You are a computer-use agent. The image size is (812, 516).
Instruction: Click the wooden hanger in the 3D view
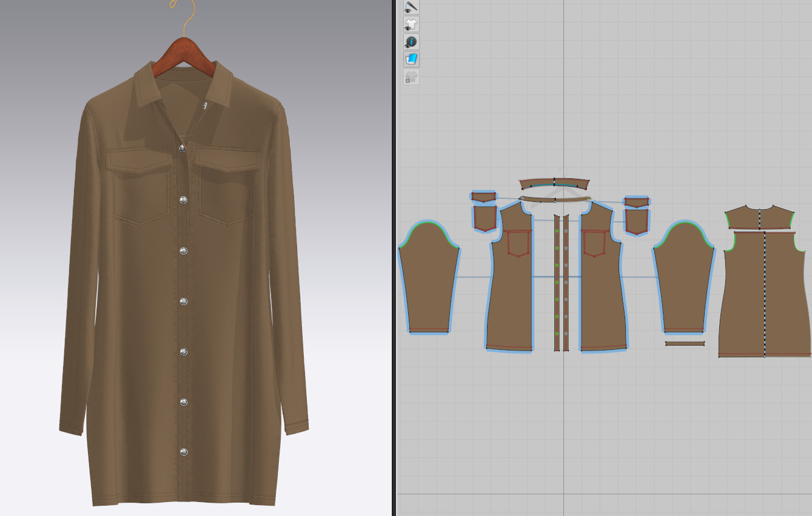pyautogui.click(x=183, y=56)
